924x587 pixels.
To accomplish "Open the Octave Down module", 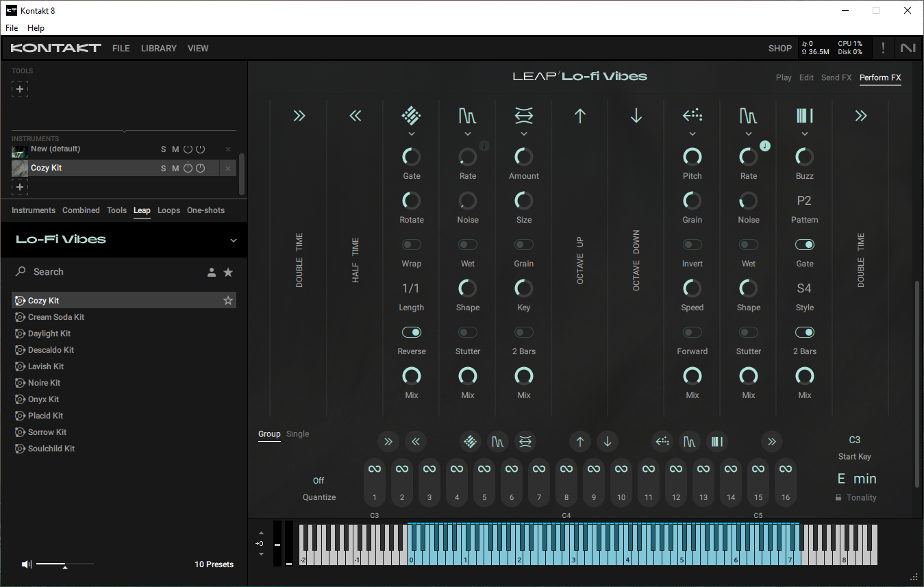I will 636,116.
